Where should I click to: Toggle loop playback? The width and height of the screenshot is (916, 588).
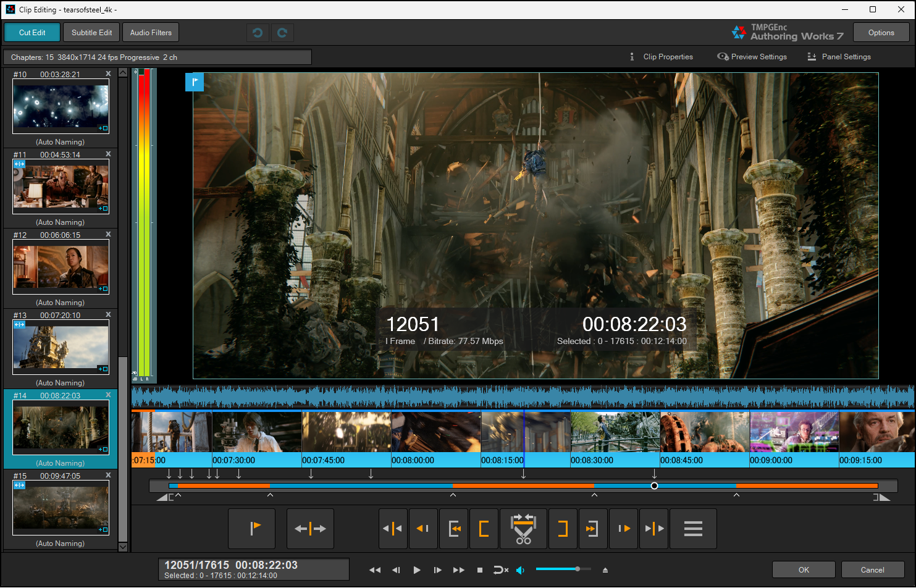click(x=500, y=570)
